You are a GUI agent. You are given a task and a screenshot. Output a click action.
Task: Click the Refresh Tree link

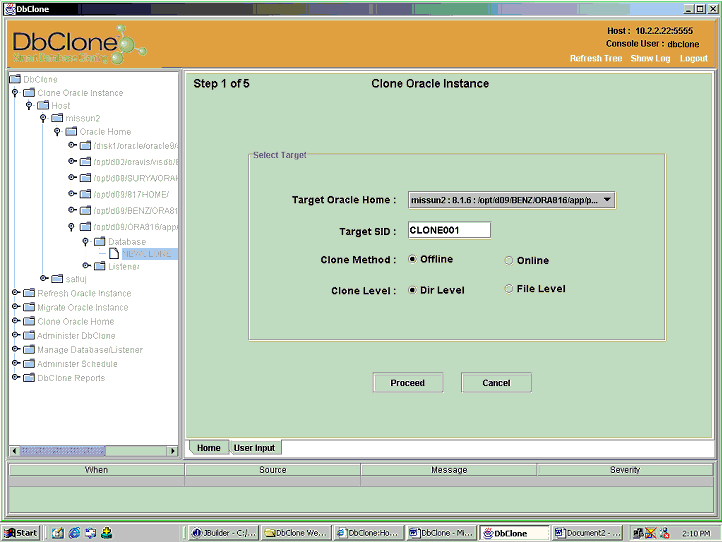[x=596, y=58]
